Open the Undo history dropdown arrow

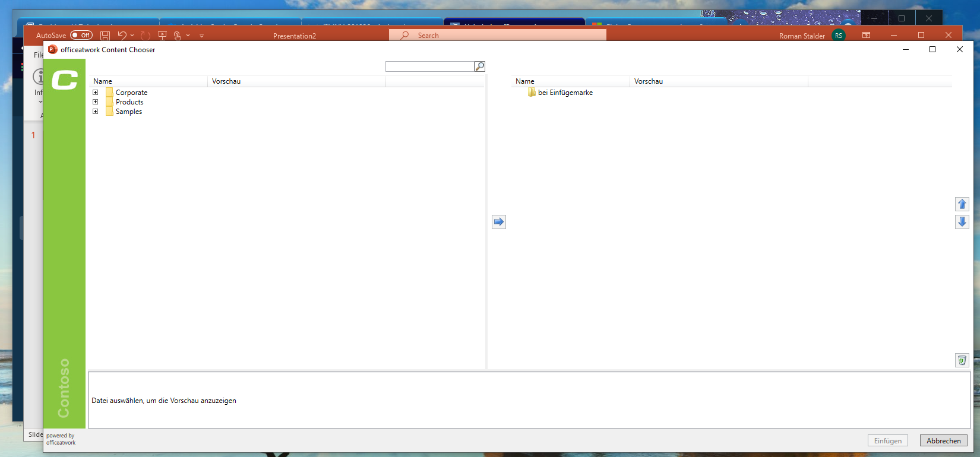tap(132, 36)
